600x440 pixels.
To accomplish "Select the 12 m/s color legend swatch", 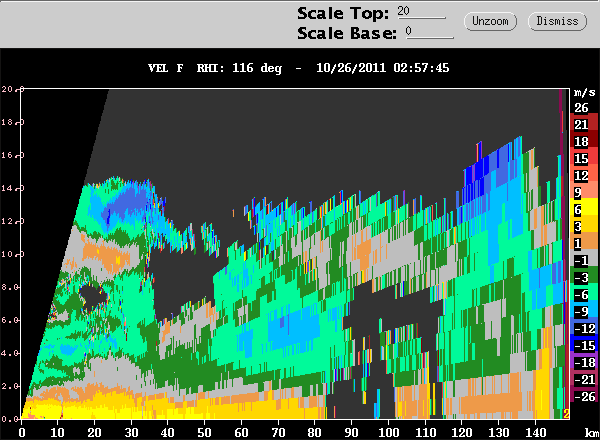I will tap(584, 175).
